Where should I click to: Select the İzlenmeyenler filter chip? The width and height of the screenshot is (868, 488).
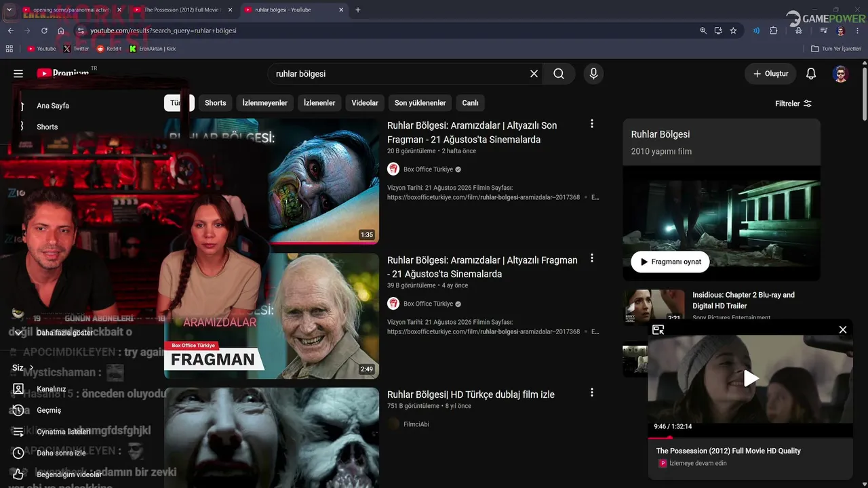coord(265,103)
